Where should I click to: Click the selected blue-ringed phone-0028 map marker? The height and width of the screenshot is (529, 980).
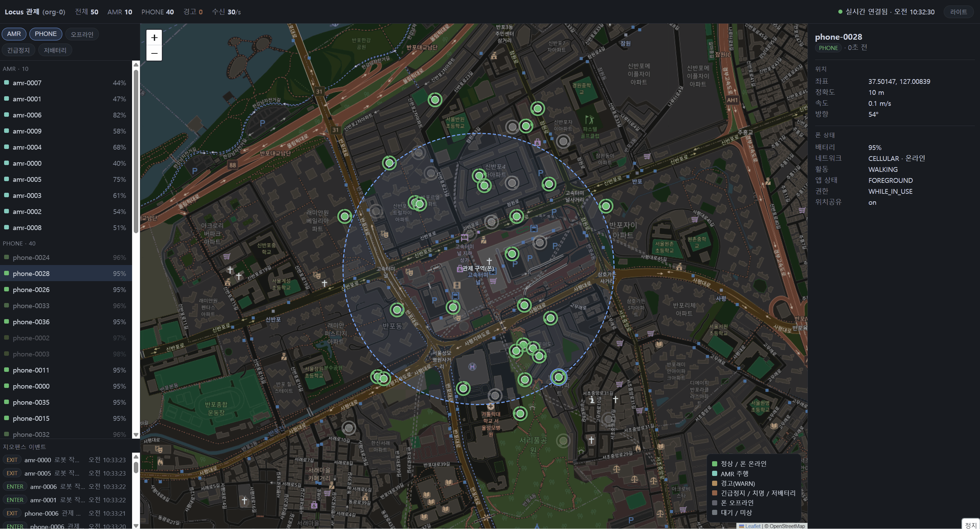(x=558, y=377)
